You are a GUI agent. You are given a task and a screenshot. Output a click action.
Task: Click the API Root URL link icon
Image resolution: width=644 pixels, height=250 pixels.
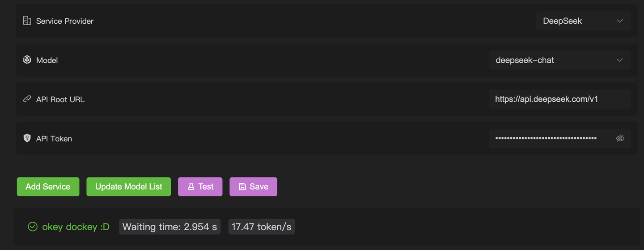click(x=27, y=99)
